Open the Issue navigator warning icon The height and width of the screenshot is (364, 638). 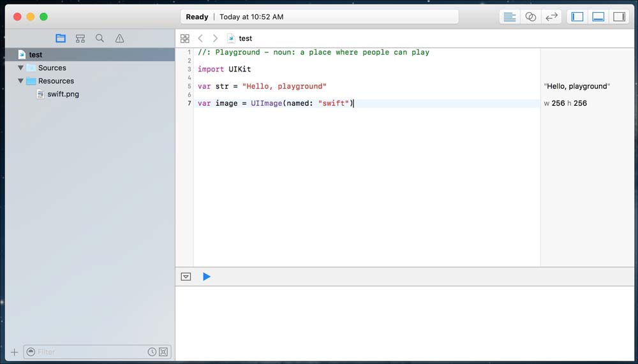click(x=119, y=38)
